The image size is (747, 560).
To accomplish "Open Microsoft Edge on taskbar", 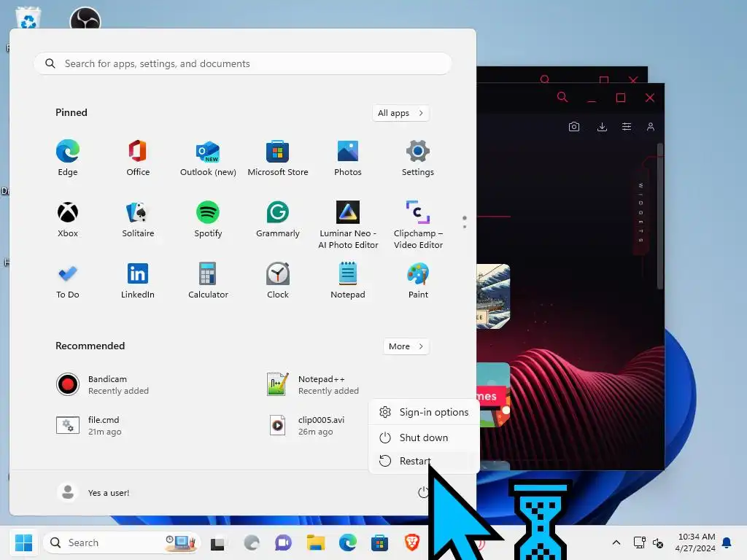I will pos(348,542).
